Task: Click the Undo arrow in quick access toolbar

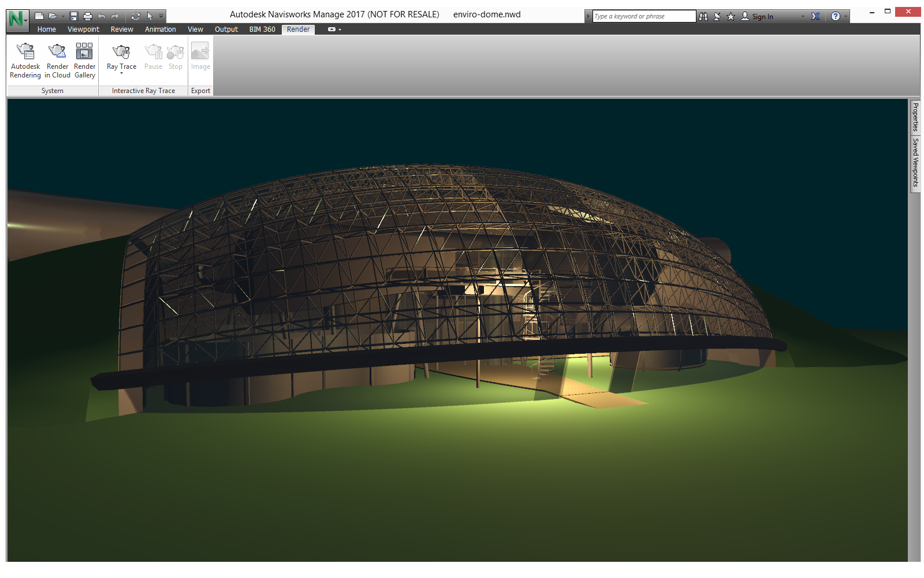Action: (102, 16)
